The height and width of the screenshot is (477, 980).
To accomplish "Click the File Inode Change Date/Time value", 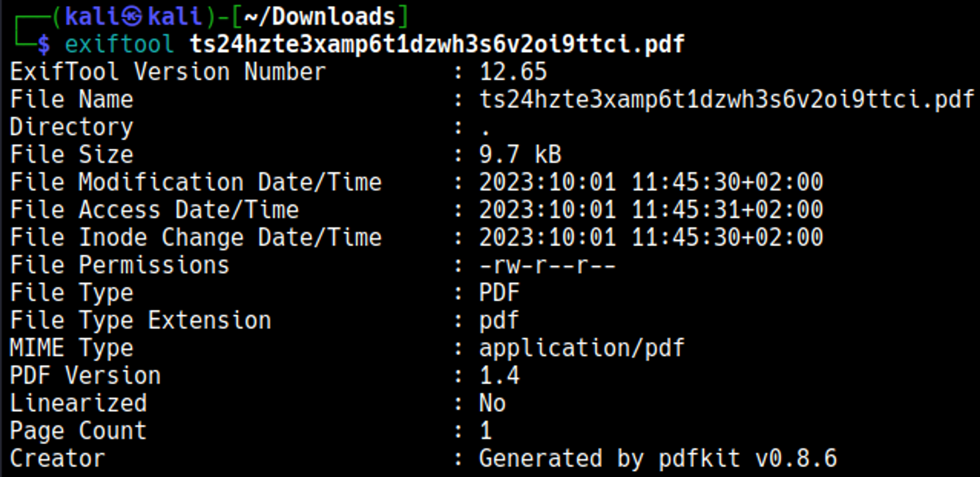I will pyautogui.click(x=651, y=238).
